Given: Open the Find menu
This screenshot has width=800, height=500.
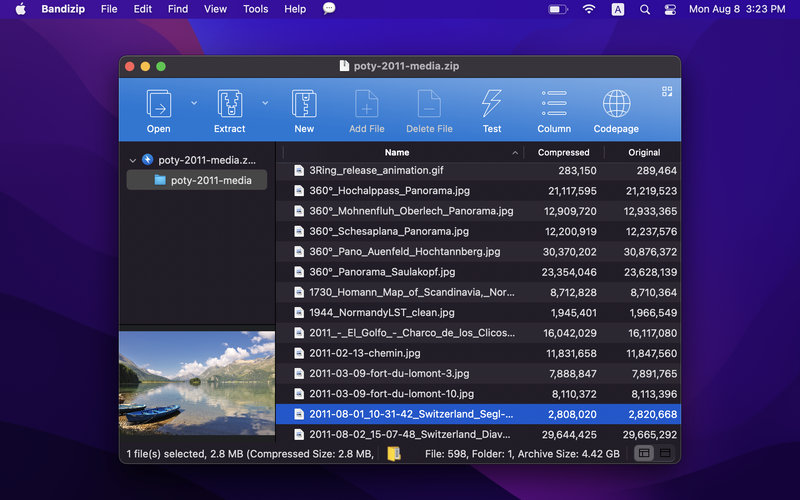Looking at the screenshot, I should pyautogui.click(x=178, y=9).
